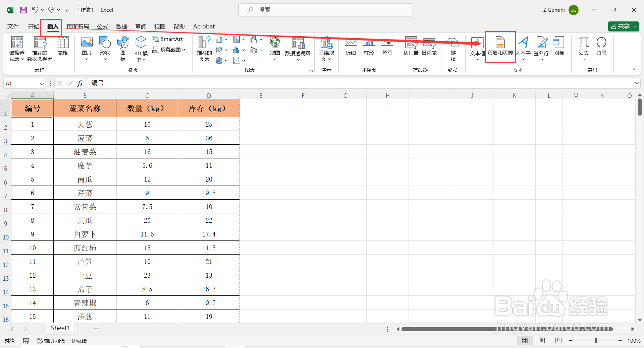644x348 pixels.
Task: Open the Charts group dialog launcher
Action: pos(311,71)
